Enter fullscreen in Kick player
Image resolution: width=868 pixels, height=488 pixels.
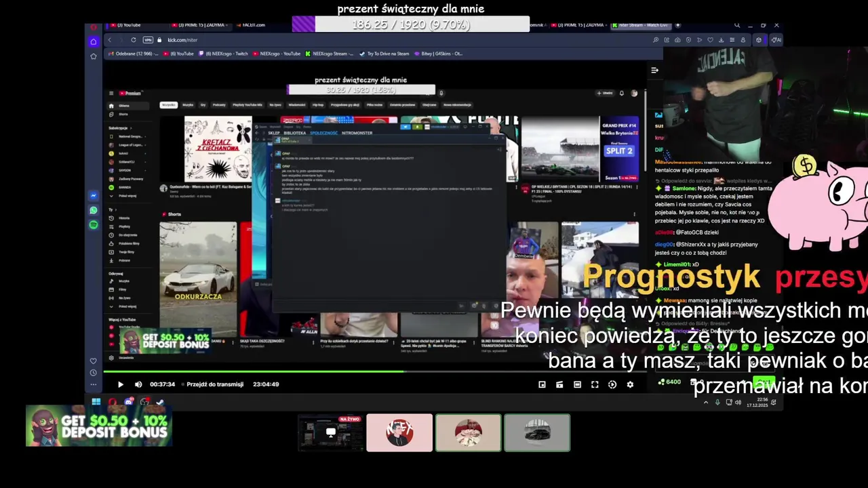pos(595,384)
